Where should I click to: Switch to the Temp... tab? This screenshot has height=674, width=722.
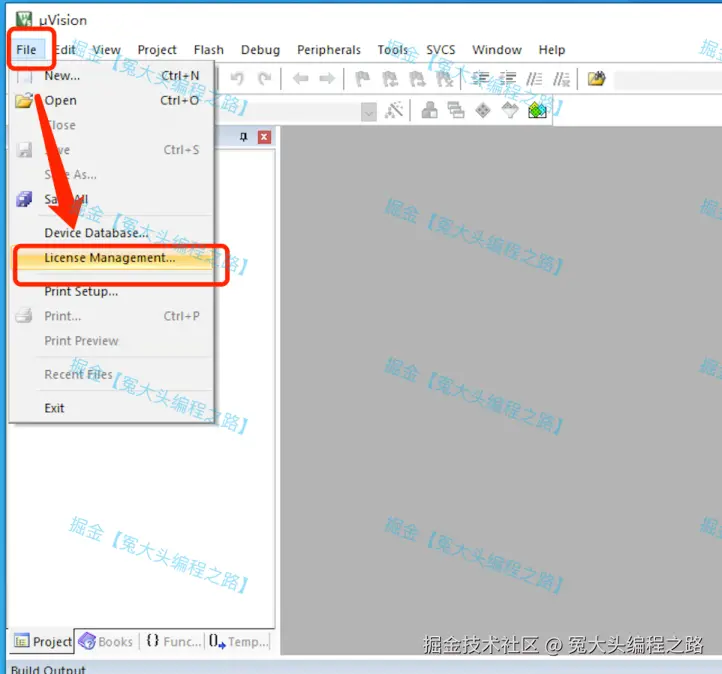coord(238,641)
